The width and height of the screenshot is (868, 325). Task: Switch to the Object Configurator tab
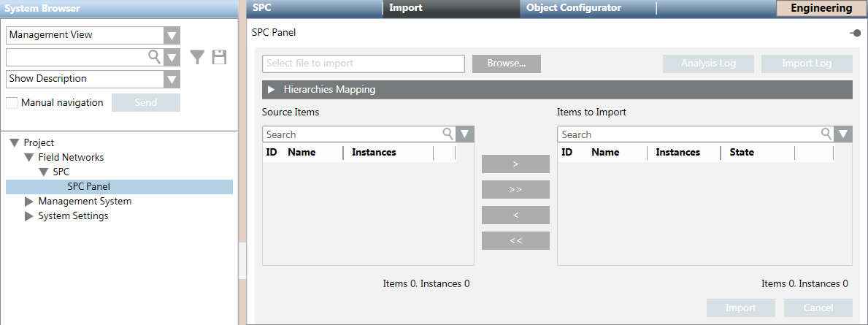(573, 8)
